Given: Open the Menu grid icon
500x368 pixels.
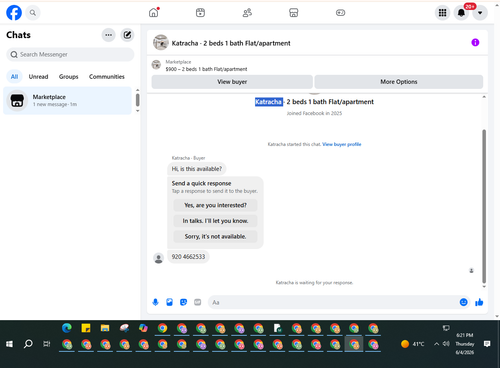Looking at the screenshot, I should (x=442, y=13).
